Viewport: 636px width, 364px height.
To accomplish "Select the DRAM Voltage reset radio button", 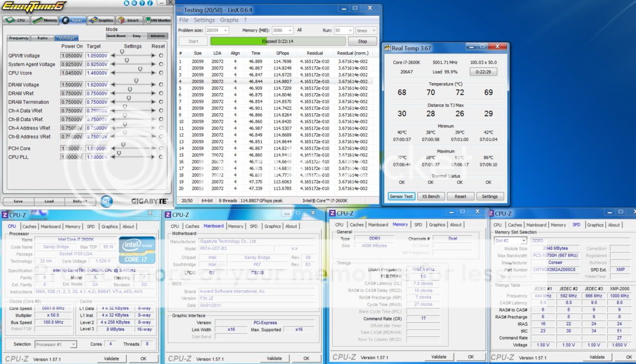I will pos(161,85).
